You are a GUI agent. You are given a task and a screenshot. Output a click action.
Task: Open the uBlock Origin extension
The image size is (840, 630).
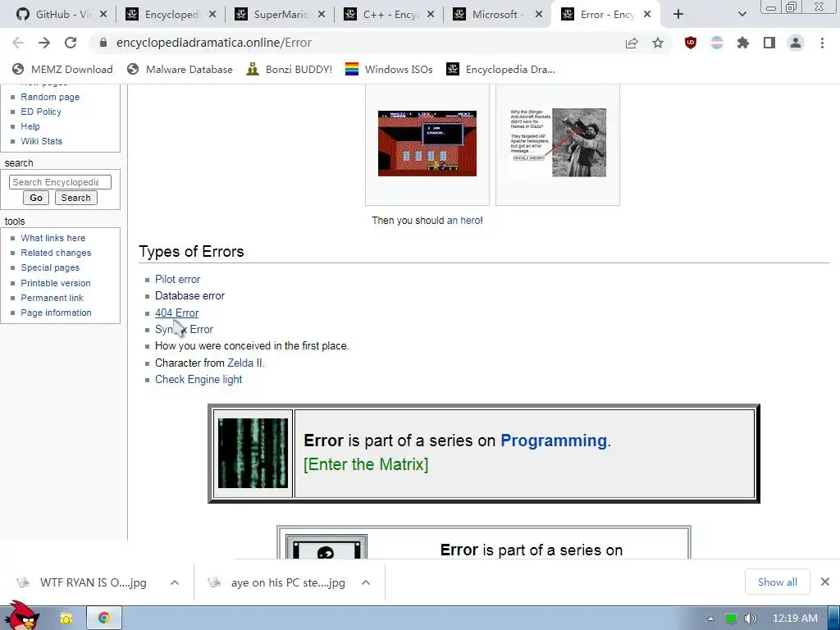pyautogui.click(x=691, y=43)
